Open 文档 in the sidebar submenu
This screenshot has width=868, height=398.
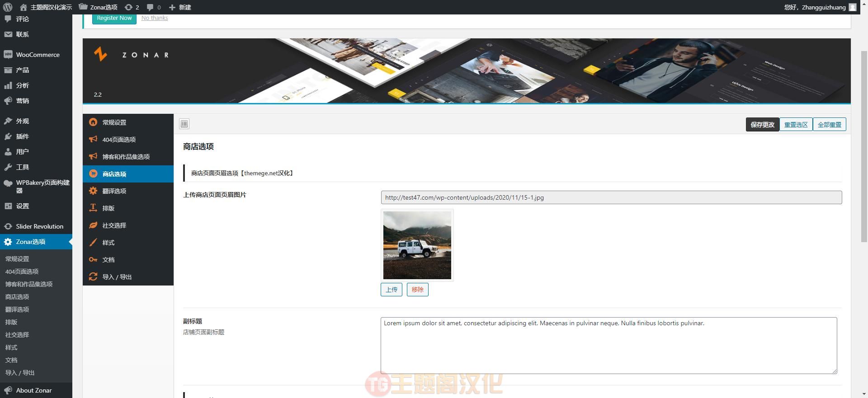tap(11, 360)
